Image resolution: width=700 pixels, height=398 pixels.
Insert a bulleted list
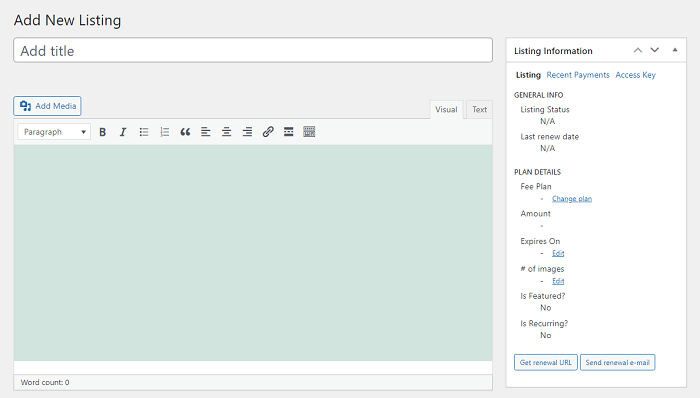tap(144, 132)
